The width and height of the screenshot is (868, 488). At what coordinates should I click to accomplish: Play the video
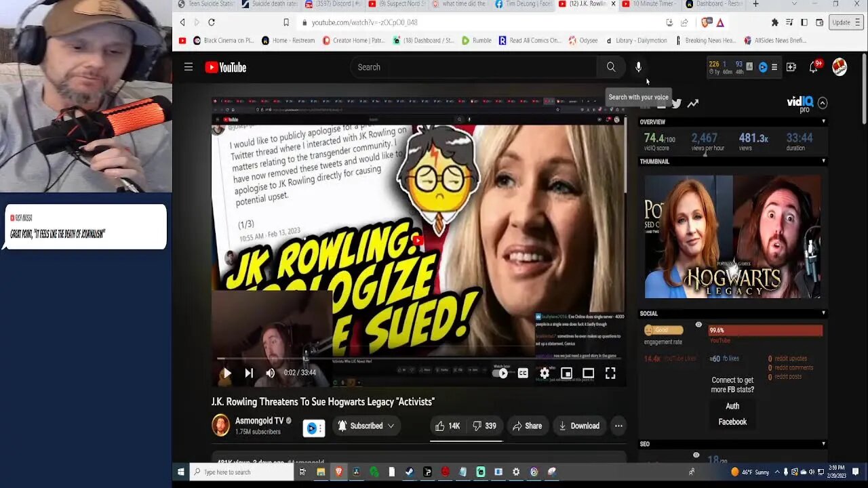[x=227, y=373]
